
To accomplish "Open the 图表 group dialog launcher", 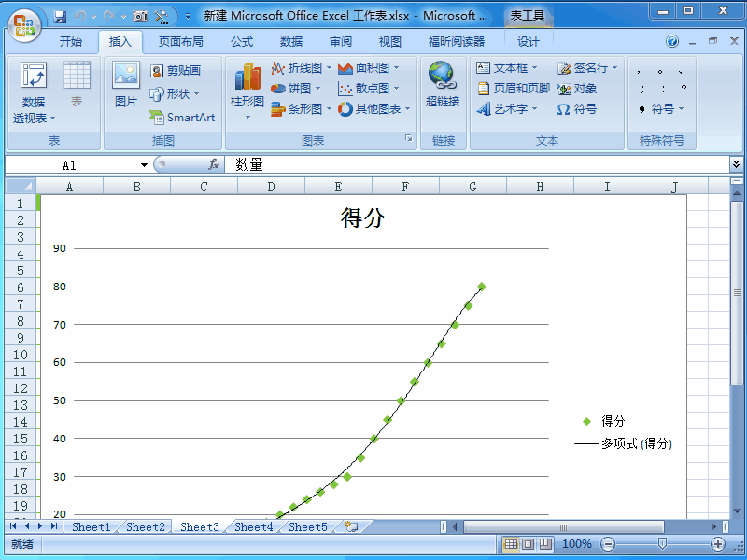I will pyautogui.click(x=408, y=137).
